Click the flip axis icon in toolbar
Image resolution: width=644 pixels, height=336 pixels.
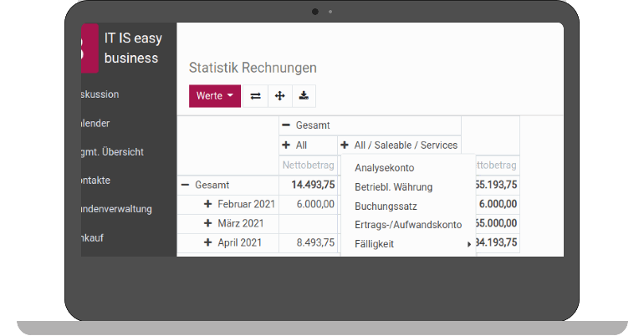click(256, 96)
